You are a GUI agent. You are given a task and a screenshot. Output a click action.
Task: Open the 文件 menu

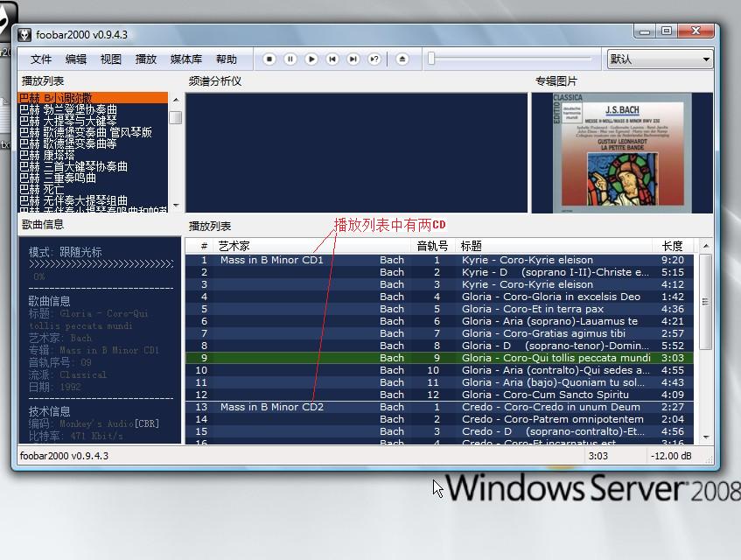point(41,59)
